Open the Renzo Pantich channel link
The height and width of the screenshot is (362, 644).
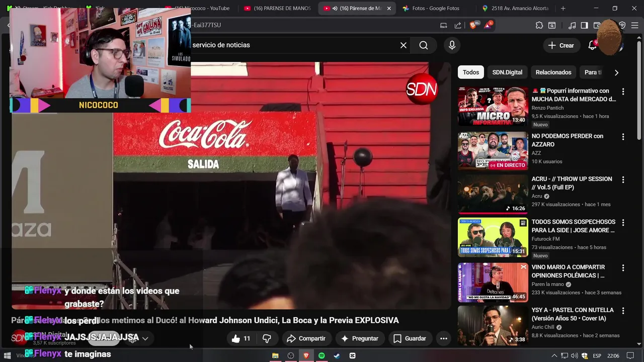click(547, 108)
